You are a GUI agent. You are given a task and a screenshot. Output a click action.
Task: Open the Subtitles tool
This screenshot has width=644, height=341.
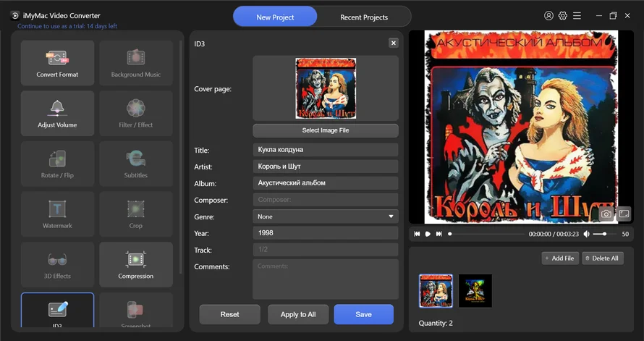tap(136, 164)
